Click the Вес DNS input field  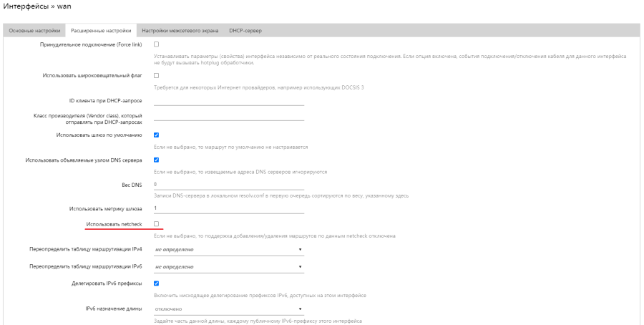[229, 184]
